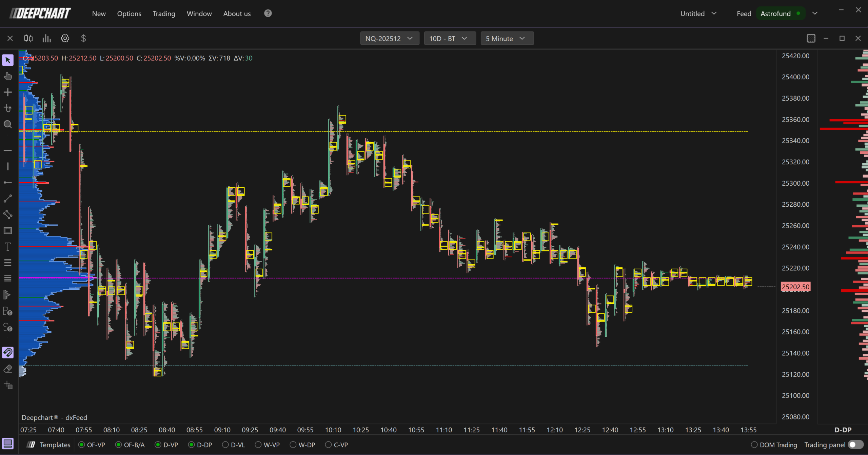
Task: Click the dollar sign icon in toolbar
Action: point(83,38)
